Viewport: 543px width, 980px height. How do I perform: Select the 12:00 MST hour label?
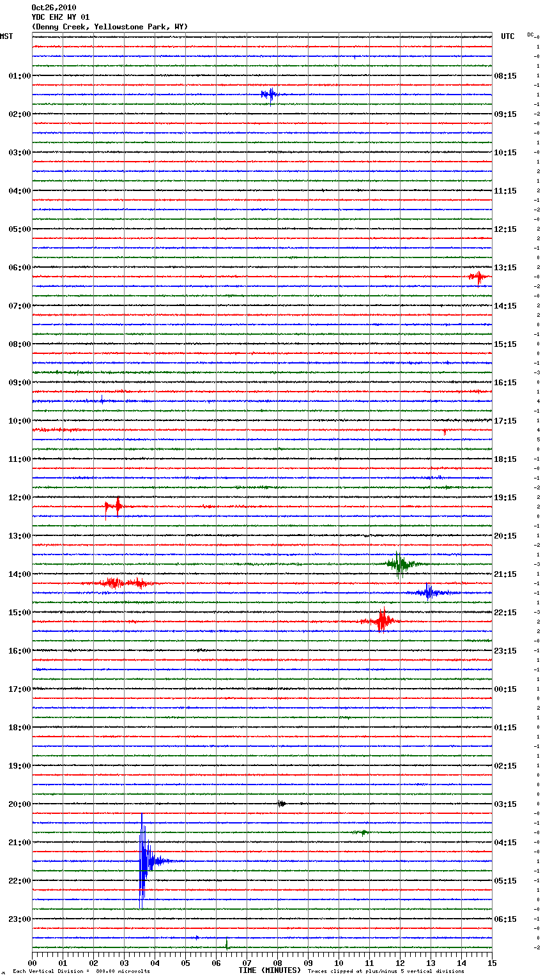pos(20,498)
